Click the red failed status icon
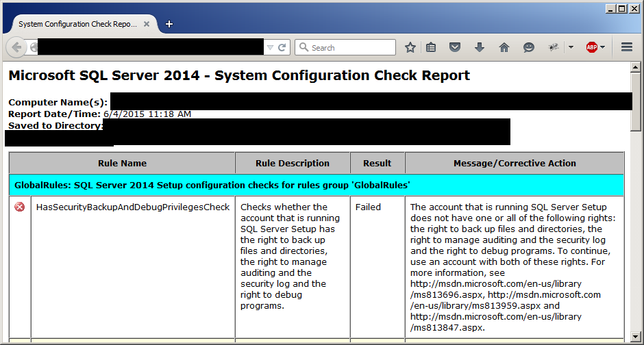 [19, 207]
